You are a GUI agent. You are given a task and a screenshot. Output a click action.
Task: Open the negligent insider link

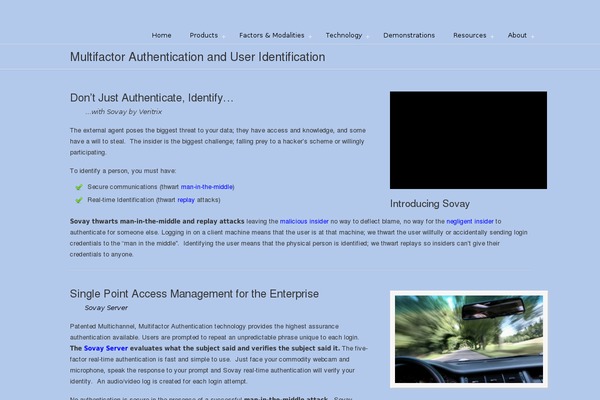(x=470, y=221)
